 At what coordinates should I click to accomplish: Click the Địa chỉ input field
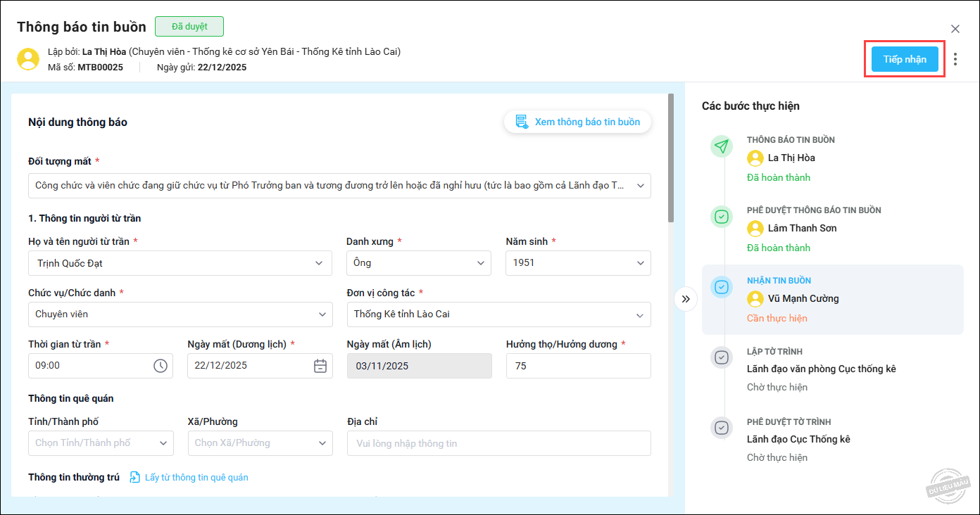click(x=498, y=443)
